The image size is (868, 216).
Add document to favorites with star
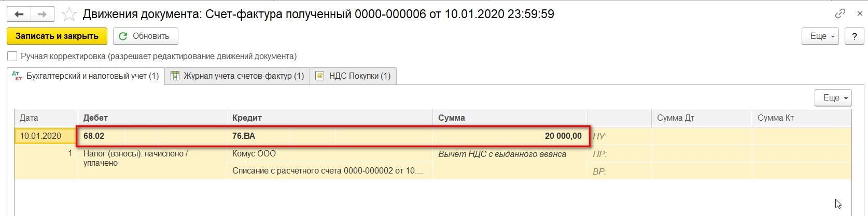click(69, 14)
